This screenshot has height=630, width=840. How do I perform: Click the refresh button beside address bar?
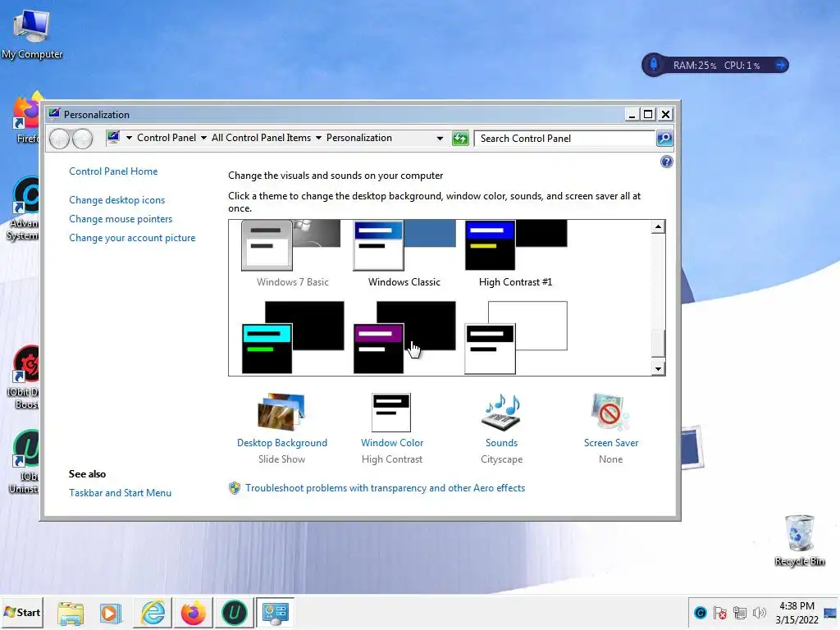point(460,138)
